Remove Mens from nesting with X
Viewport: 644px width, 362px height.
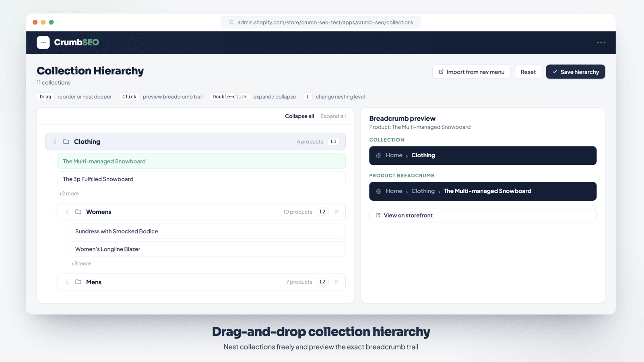point(336,282)
